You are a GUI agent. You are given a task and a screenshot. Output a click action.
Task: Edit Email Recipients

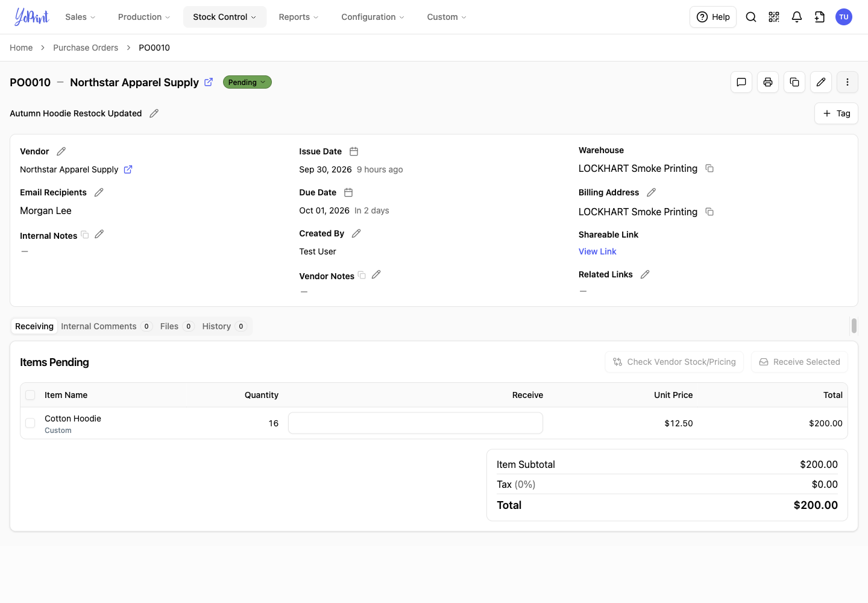click(x=99, y=192)
